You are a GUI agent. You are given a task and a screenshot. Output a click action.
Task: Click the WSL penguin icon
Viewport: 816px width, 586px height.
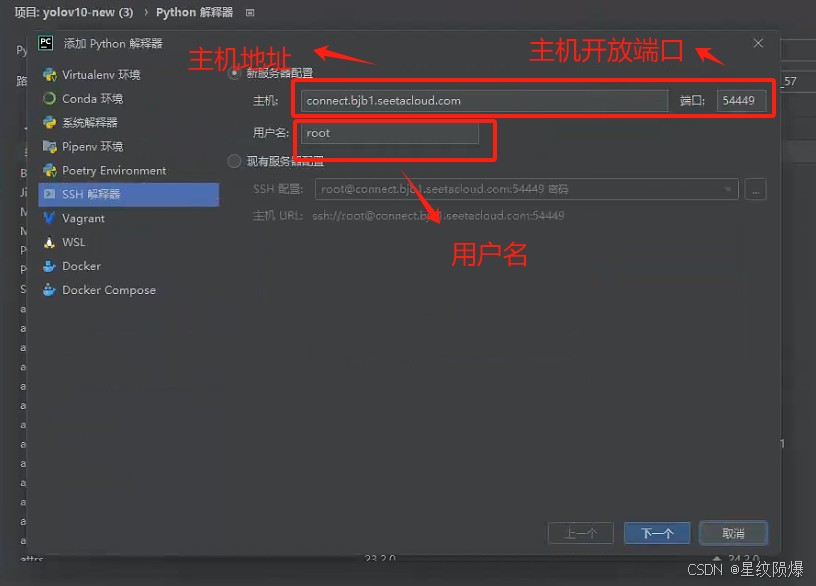click(49, 242)
